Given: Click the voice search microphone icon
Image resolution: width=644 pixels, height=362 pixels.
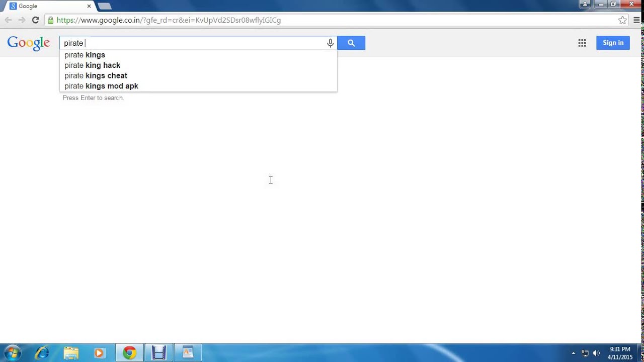Looking at the screenshot, I should coord(330,43).
